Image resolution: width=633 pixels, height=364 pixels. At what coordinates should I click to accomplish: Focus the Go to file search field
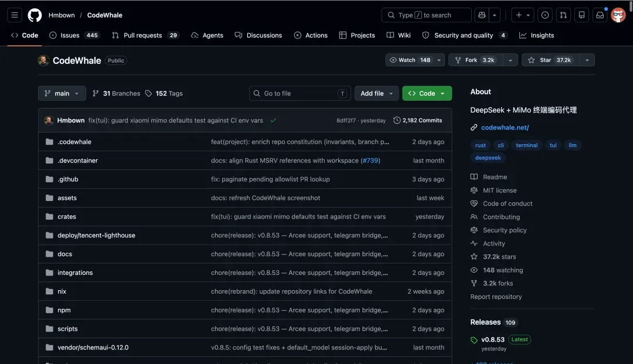tap(300, 93)
